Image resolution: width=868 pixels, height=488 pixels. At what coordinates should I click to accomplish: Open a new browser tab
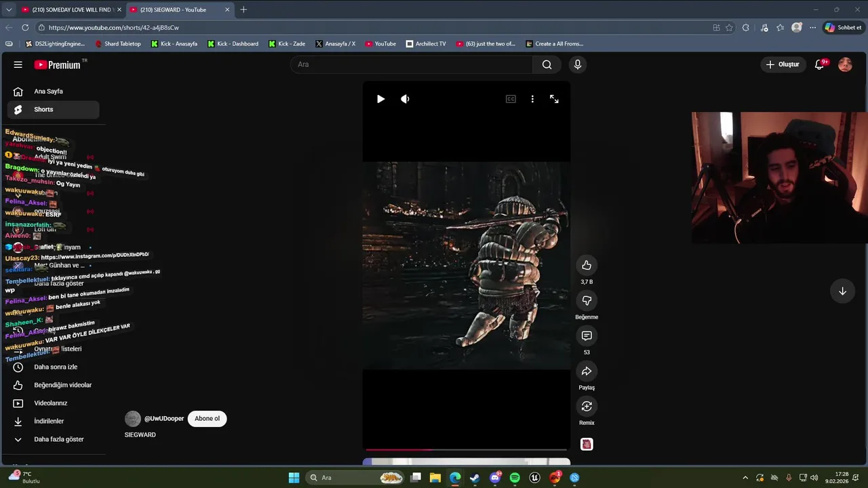point(243,9)
